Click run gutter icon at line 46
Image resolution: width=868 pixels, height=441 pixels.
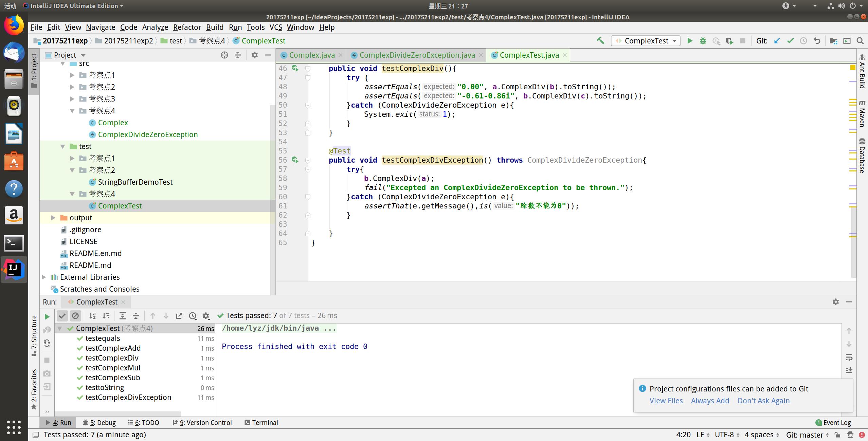[x=295, y=68]
